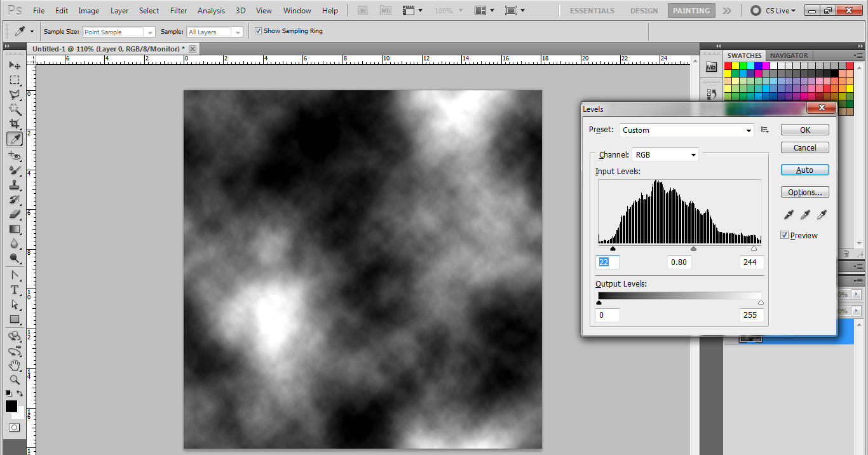Select the Crop tool

[x=14, y=124]
